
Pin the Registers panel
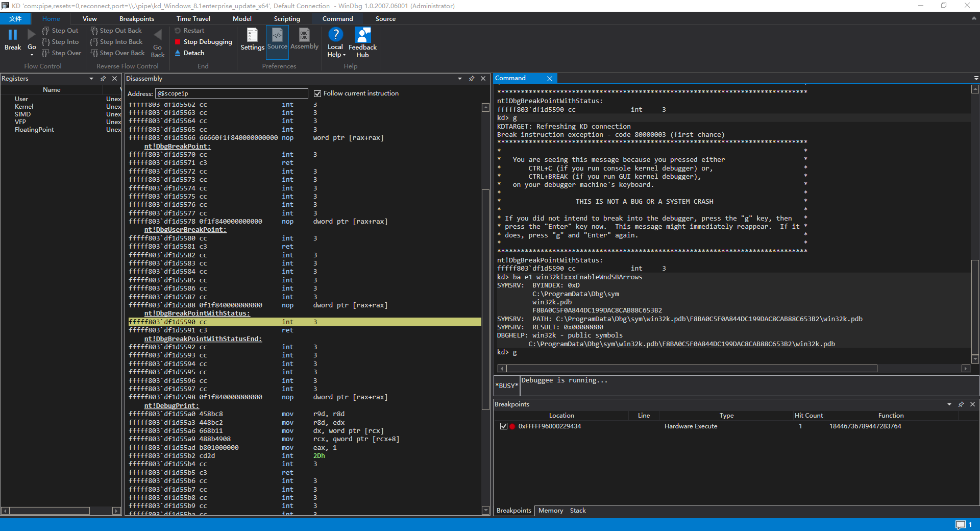click(x=103, y=79)
